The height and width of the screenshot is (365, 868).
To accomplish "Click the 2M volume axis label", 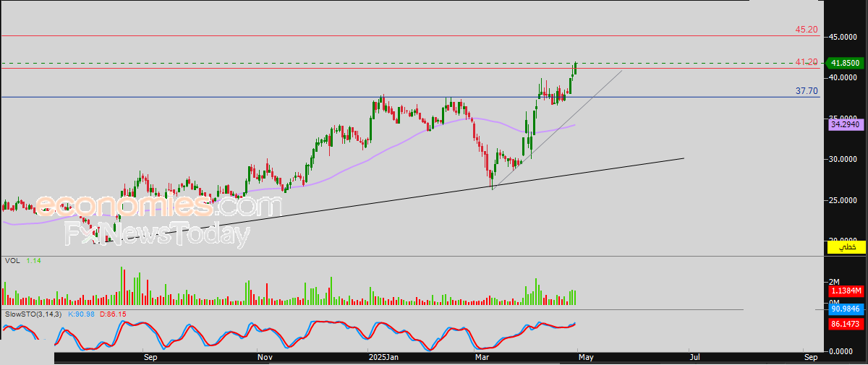I will pos(834,281).
